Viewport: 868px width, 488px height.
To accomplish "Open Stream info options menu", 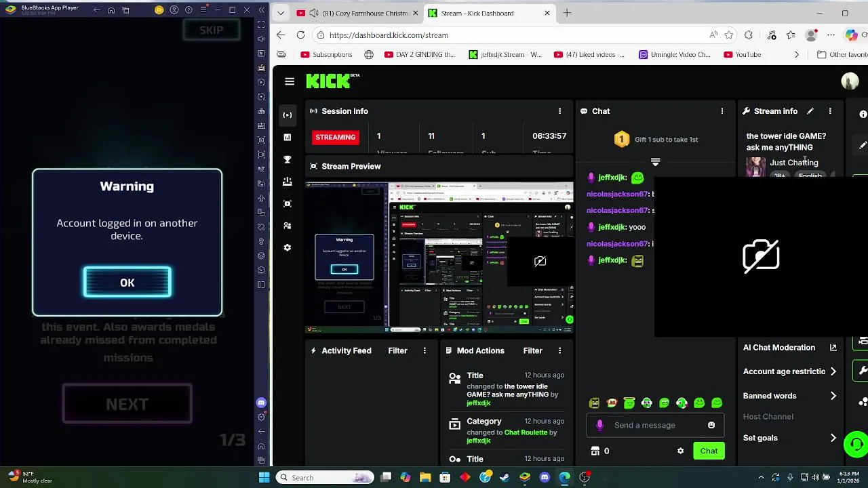I will [830, 111].
